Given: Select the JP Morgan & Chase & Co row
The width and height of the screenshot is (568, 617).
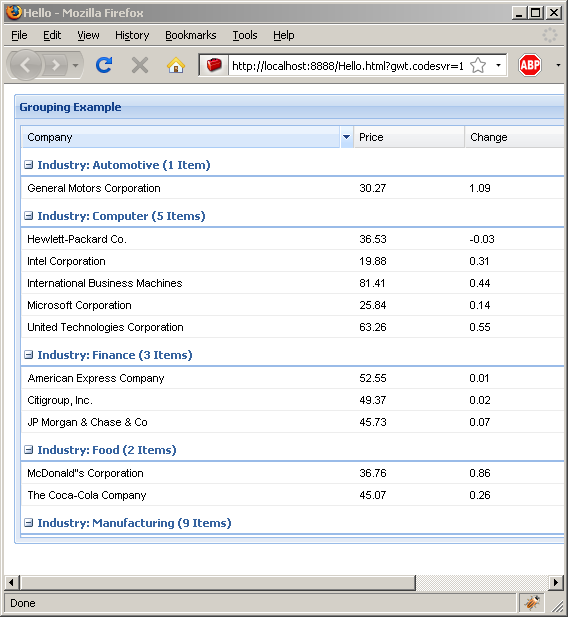Looking at the screenshot, I should (x=292, y=422).
